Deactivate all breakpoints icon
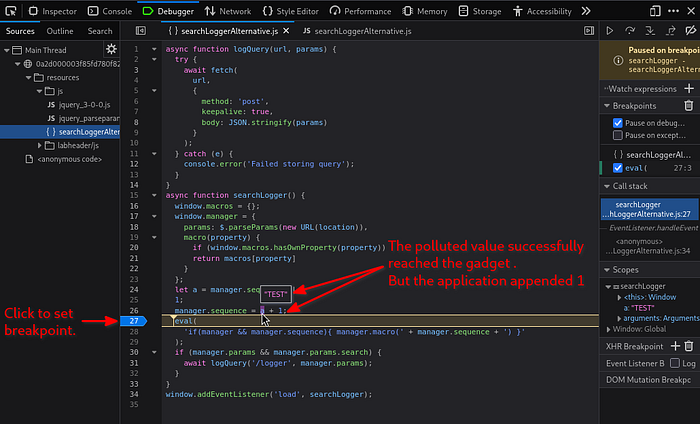700x424 pixels. pos(691,31)
